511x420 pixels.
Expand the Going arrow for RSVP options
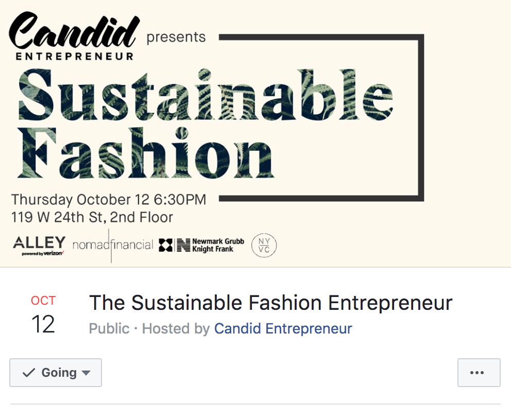pyautogui.click(x=86, y=373)
